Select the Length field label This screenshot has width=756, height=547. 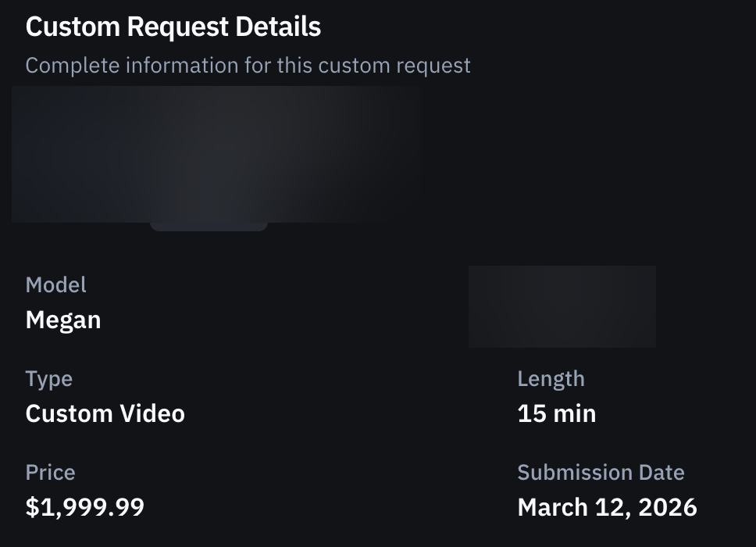(x=551, y=378)
